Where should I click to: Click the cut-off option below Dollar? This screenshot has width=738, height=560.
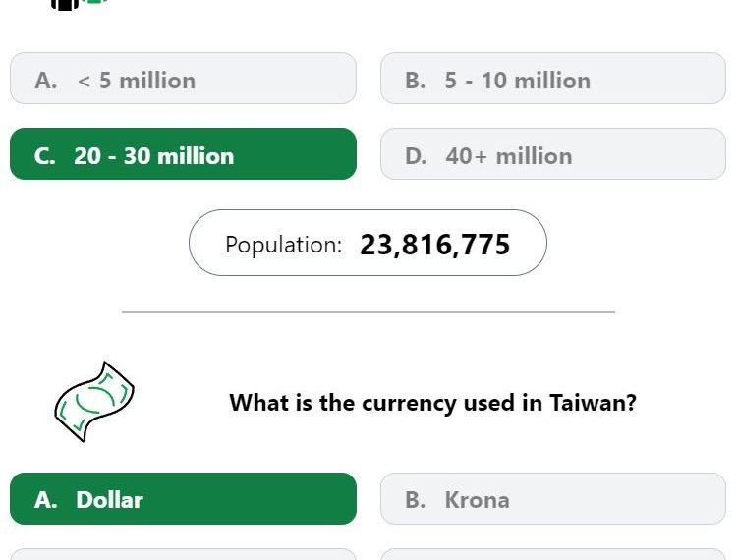[x=183, y=554]
